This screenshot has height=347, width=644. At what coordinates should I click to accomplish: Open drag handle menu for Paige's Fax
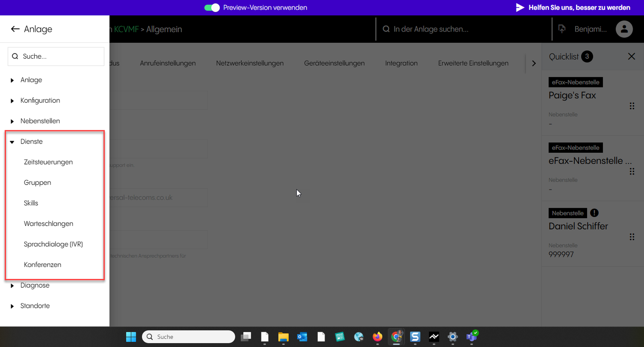click(632, 106)
